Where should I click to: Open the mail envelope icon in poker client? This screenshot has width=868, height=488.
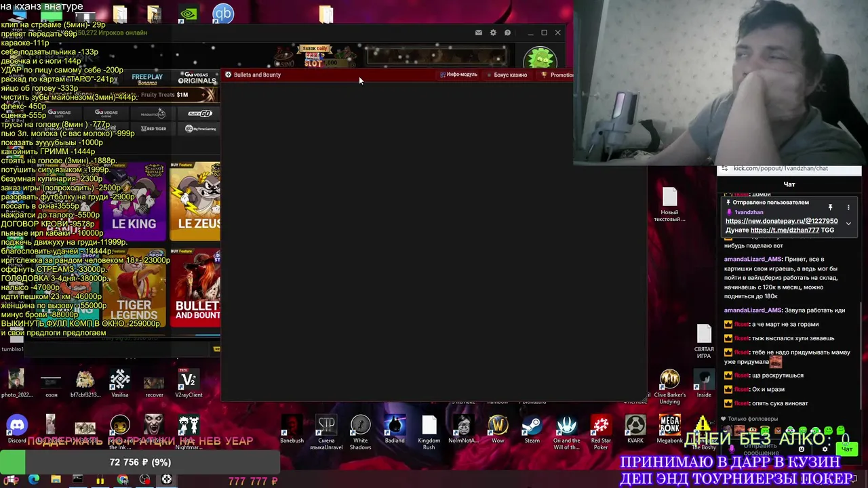tap(479, 33)
